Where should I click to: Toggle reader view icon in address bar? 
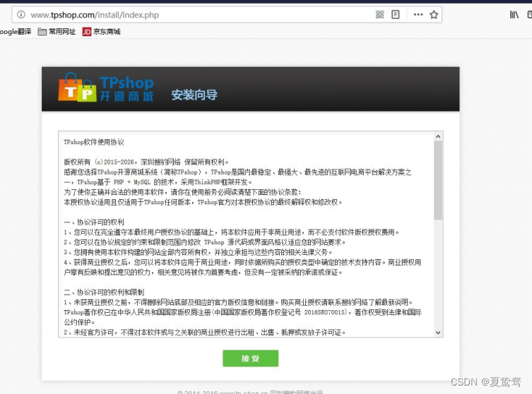(x=395, y=15)
